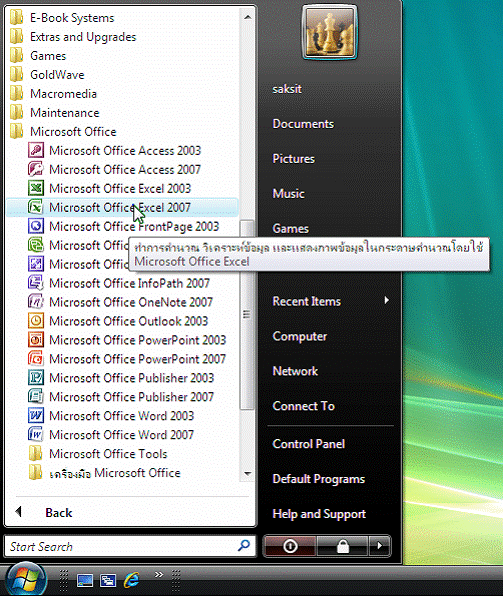The height and width of the screenshot is (596, 503).
Task: Click the Windows Start orb
Action: (x=26, y=579)
